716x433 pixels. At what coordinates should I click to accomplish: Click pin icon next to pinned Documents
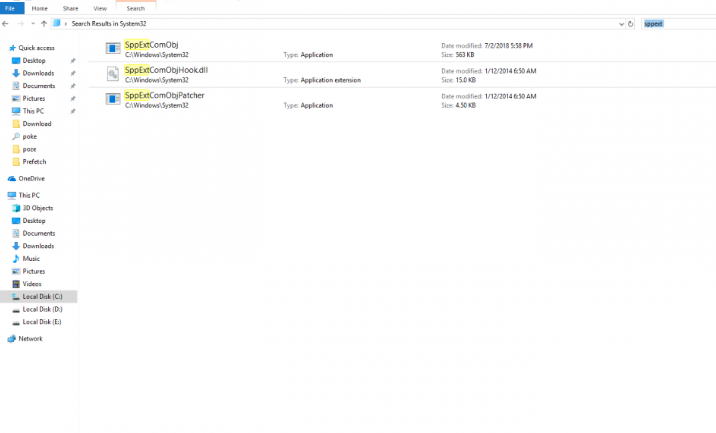click(x=72, y=86)
